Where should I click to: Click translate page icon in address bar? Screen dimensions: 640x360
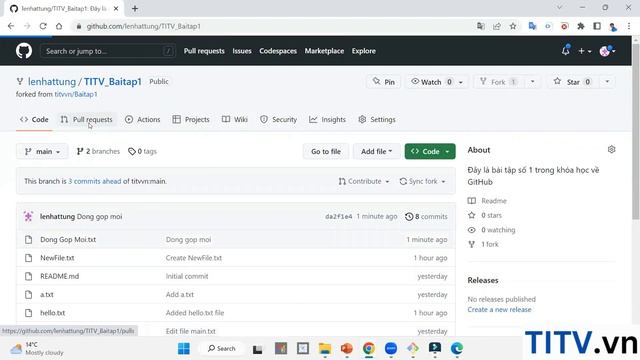point(480,26)
